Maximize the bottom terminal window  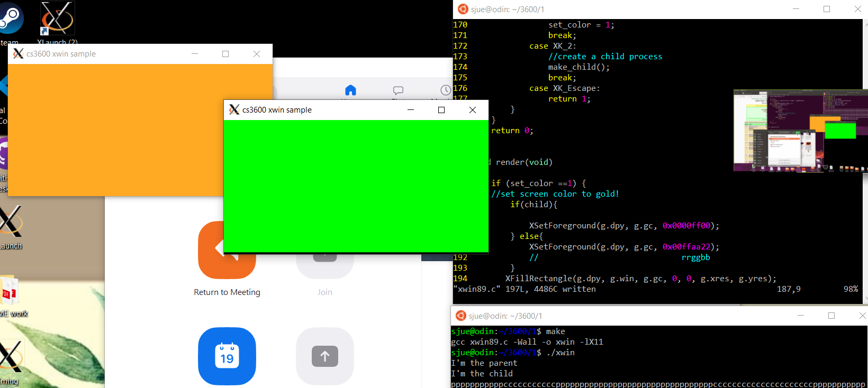click(831, 316)
